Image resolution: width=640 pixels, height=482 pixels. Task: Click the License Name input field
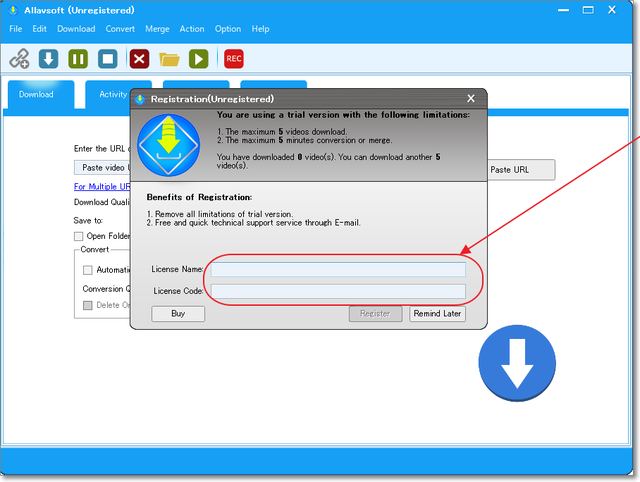pyautogui.click(x=338, y=269)
